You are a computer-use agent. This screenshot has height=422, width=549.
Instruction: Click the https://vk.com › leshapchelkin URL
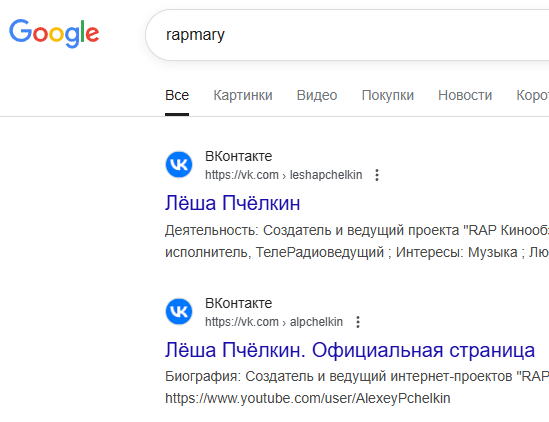(x=284, y=175)
